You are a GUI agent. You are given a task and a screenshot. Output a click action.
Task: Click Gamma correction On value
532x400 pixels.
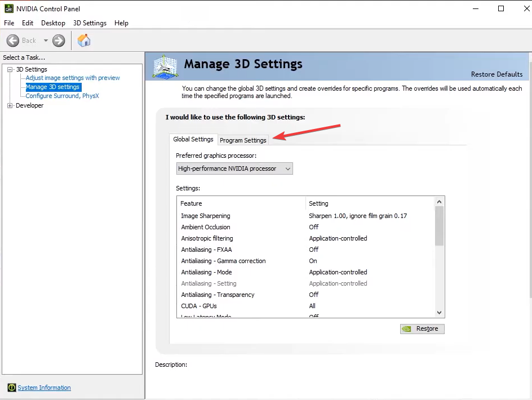tap(313, 261)
